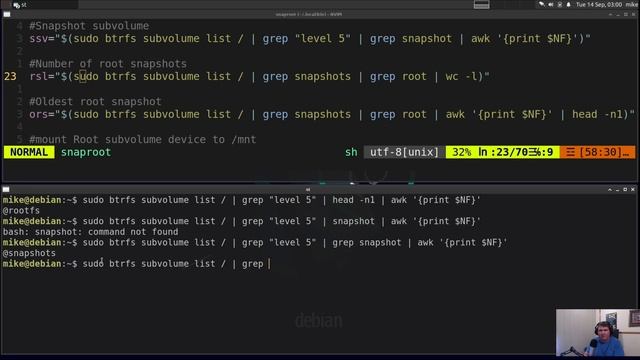This screenshot has width=640, height=360.
Task: Open the lower terminal window menu icon
Action: pos(6,189)
